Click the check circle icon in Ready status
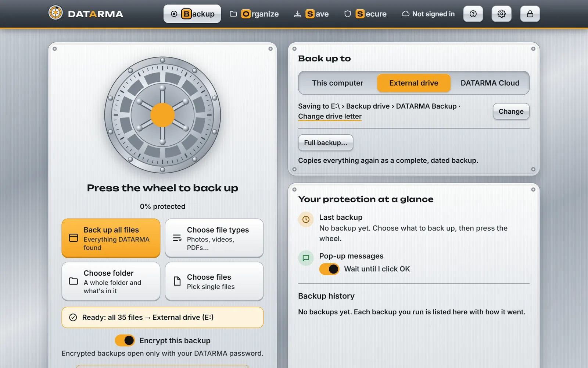This screenshot has height=368, width=588. pyautogui.click(x=73, y=318)
